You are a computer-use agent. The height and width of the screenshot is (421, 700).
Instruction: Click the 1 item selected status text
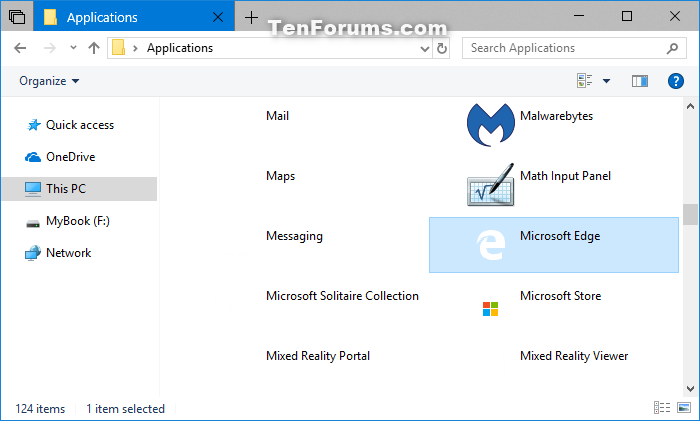pyautogui.click(x=125, y=408)
